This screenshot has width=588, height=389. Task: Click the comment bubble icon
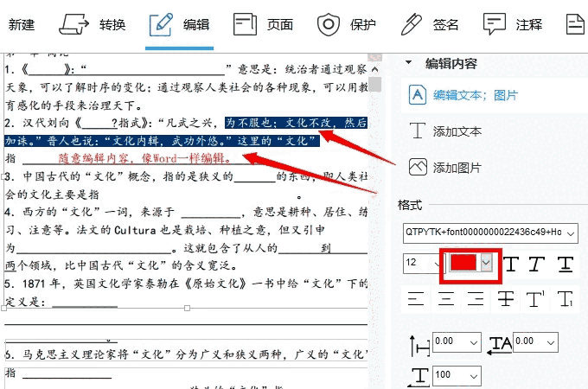(x=495, y=24)
